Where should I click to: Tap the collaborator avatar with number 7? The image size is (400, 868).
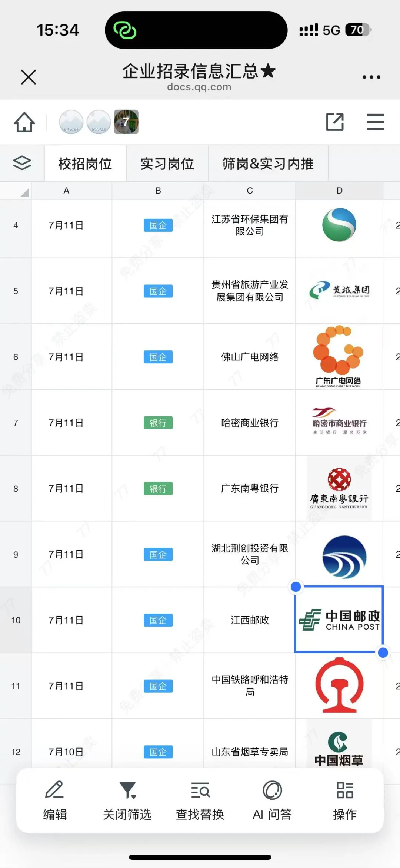click(x=126, y=122)
